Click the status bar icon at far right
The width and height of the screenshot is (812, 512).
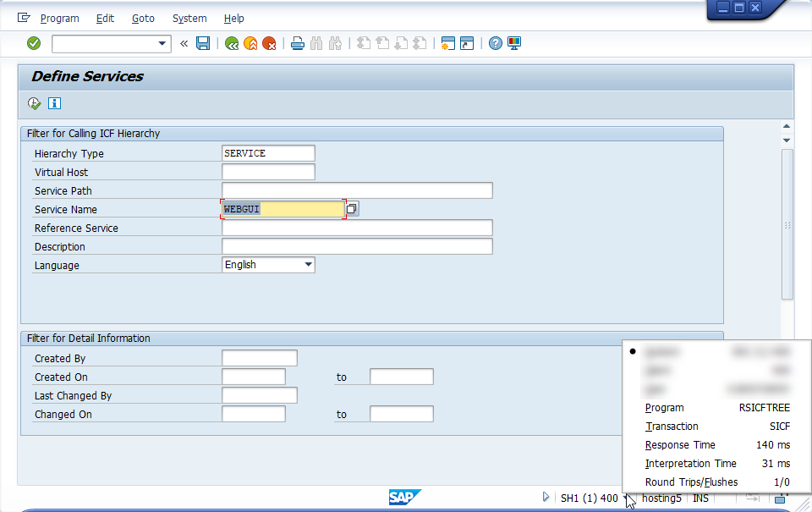(780, 498)
